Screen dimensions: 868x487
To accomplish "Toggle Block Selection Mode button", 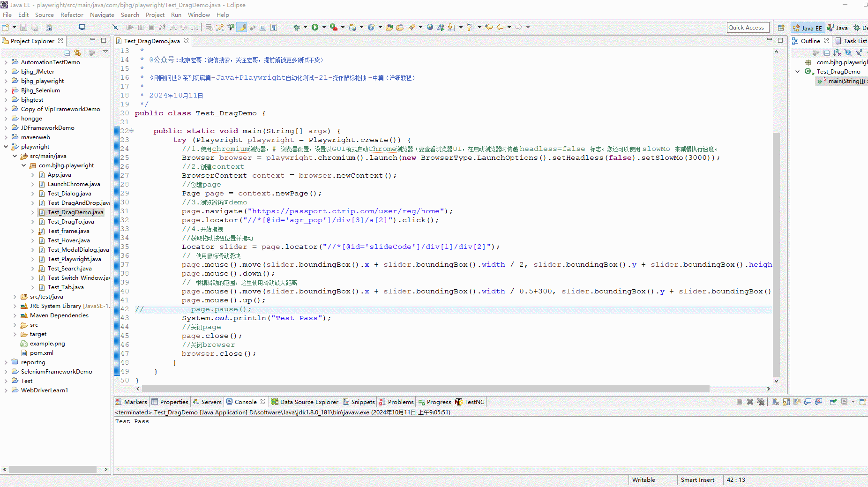I will click(x=263, y=27).
